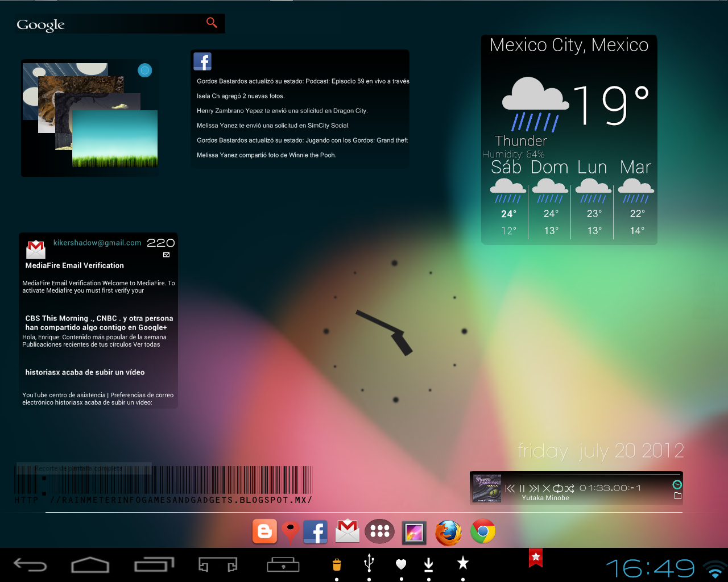The width and height of the screenshot is (728, 582).
Task: Pause the Yutaka Minobe track
Action: [x=522, y=488]
